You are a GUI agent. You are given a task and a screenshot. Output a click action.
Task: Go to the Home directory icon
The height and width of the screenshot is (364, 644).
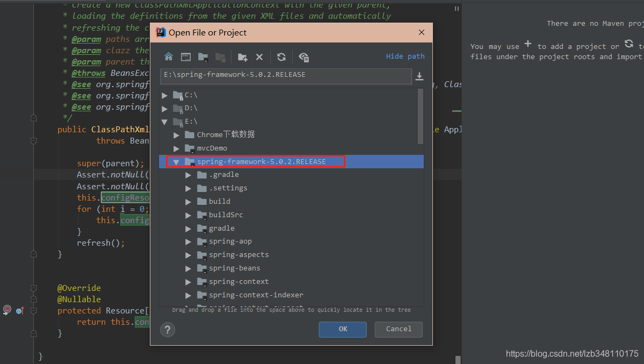(169, 57)
